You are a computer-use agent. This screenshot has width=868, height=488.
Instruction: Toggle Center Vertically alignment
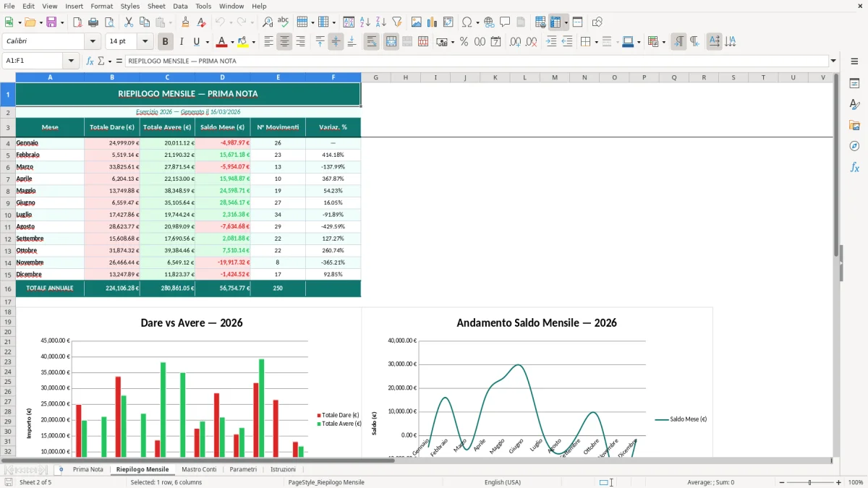[x=336, y=42]
